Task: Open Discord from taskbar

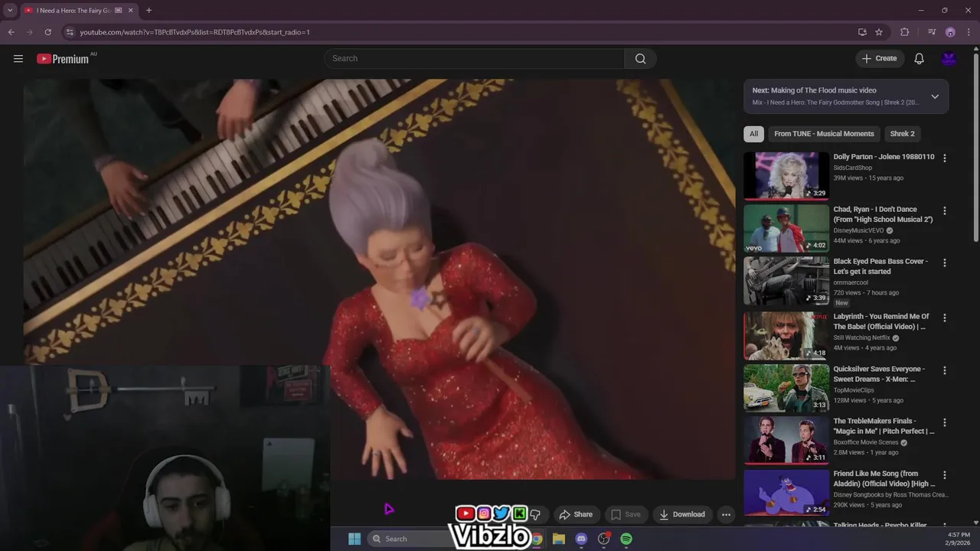Action: [x=581, y=539]
